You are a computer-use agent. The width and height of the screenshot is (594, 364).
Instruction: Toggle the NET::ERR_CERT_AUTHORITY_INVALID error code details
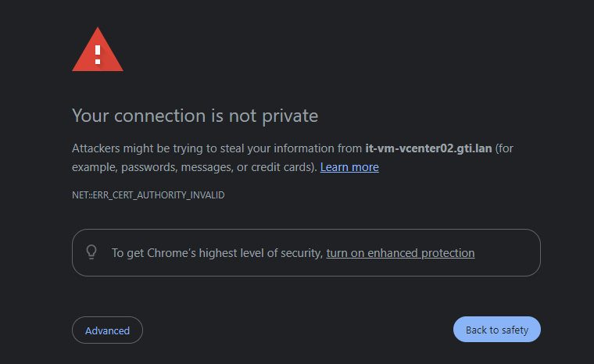pos(148,195)
